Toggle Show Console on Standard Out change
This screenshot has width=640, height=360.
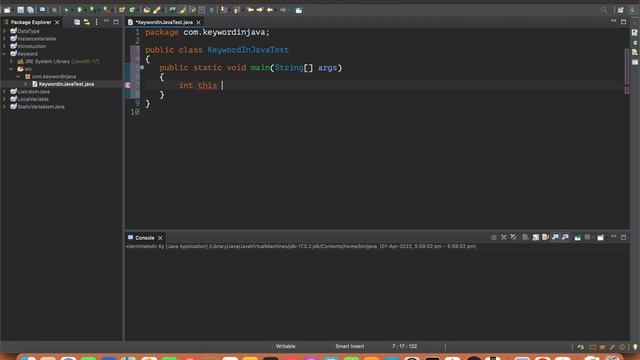(555, 237)
